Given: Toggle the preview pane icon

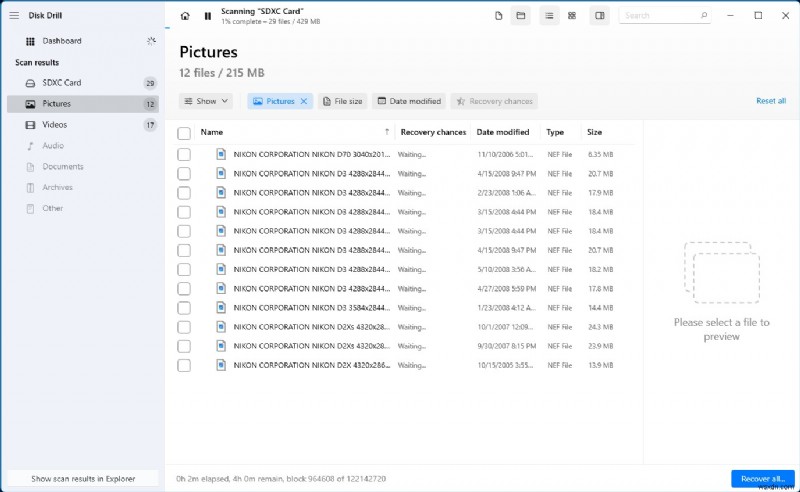Looking at the screenshot, I should [x=600, y=16].
